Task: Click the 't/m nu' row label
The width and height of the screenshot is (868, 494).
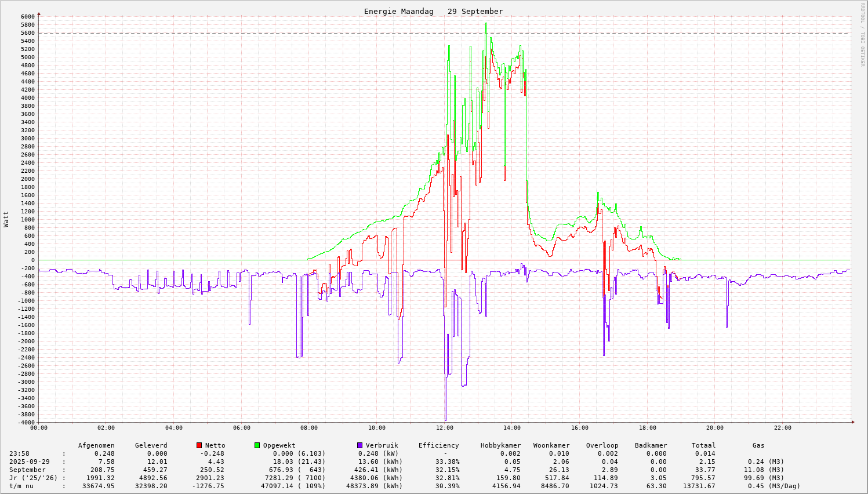Action: click(x=21, y=486)
